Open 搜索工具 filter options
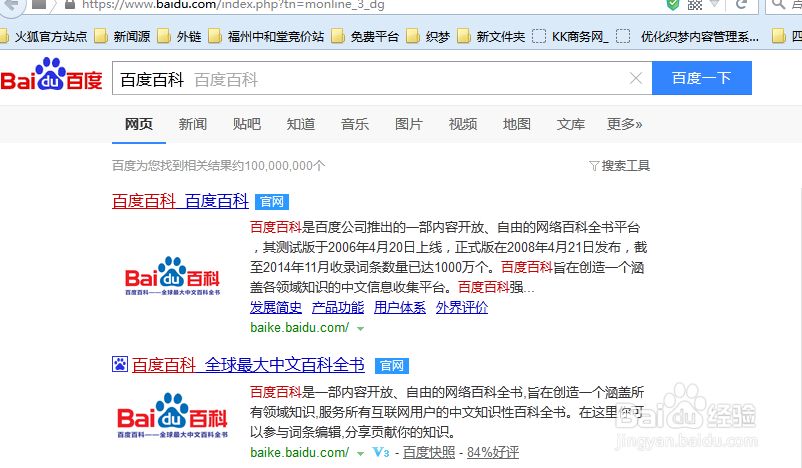The height and width of the screenshot is (468, 802). [x=619, y=166]
